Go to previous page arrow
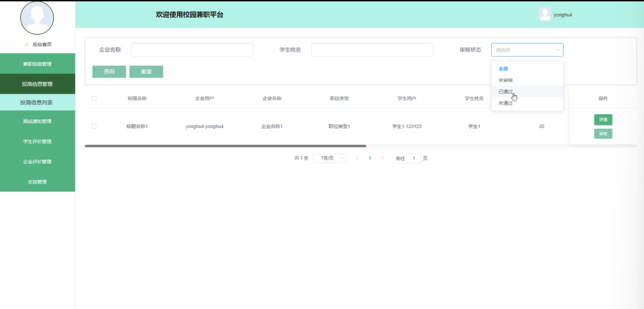The height and width of the screenshot is (309, 644). click(x=357, y=158)
